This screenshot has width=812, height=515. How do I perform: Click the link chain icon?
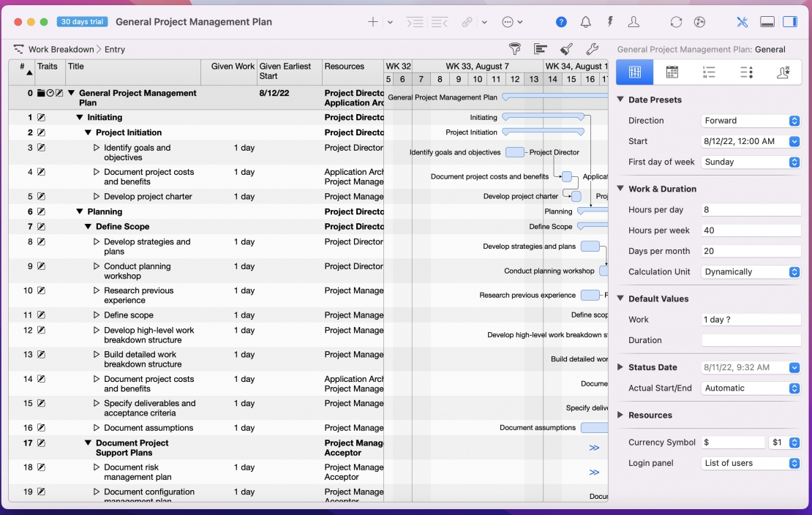tap(467, 22)
